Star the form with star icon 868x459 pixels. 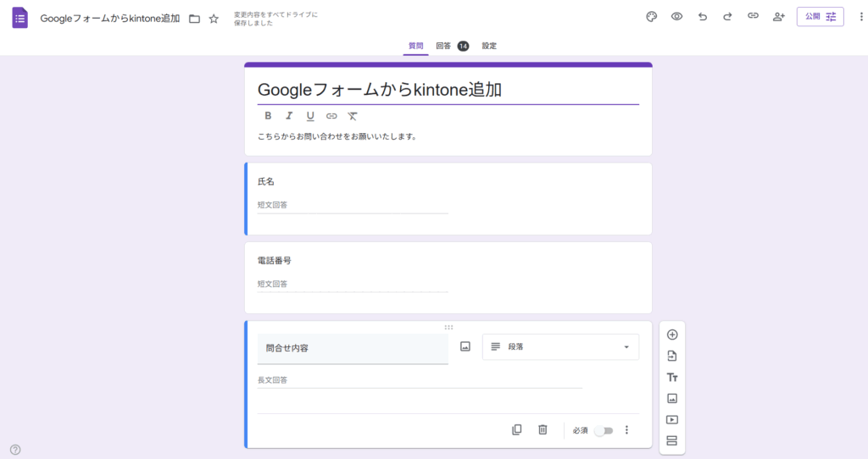pyautogui.click(x=214, y=19)
